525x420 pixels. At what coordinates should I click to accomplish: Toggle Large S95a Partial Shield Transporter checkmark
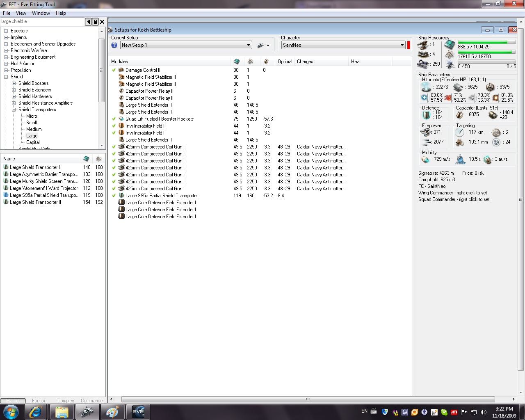click(114, 196)
